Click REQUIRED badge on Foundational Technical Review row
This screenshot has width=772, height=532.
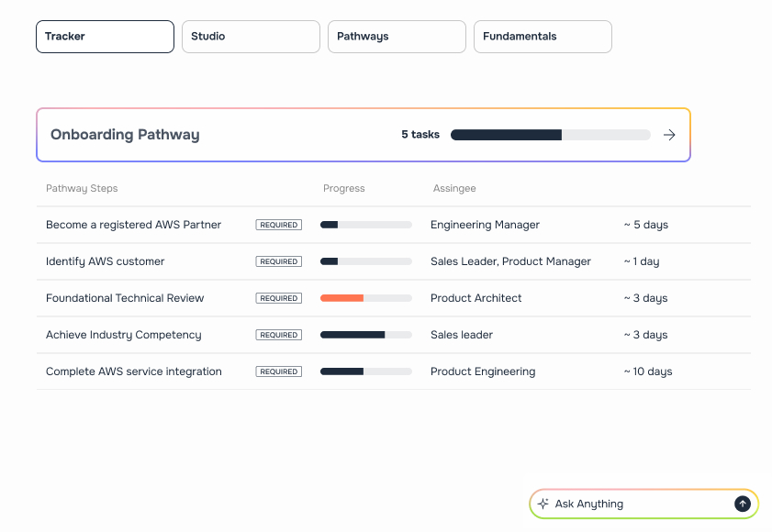(279, 298)
